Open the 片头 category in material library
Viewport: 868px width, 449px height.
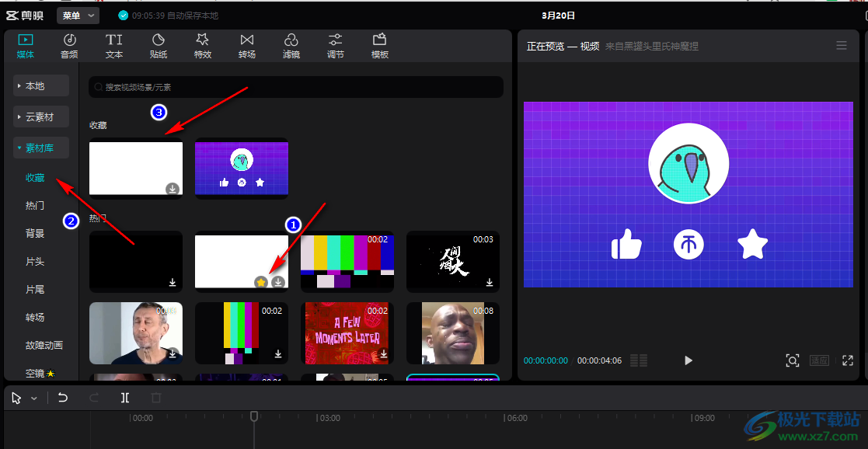click(35, 262)
